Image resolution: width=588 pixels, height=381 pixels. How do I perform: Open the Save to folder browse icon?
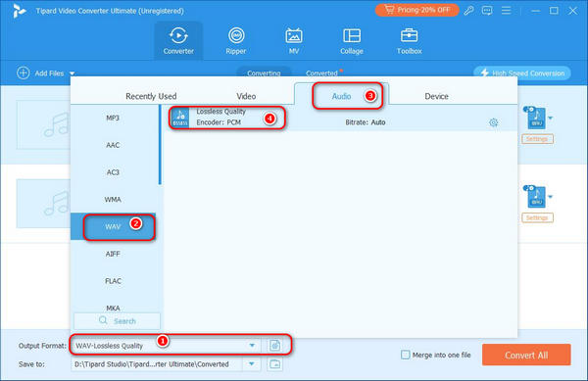tap(274, 363)
